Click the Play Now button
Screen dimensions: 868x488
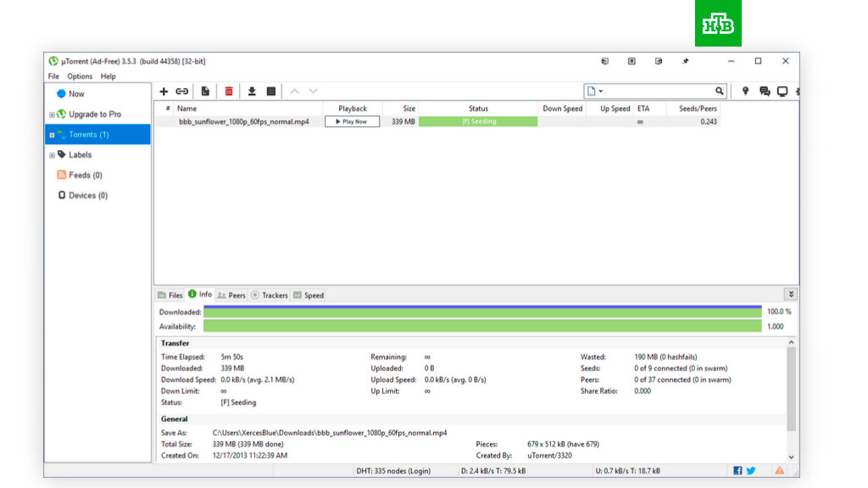[352, 122]
